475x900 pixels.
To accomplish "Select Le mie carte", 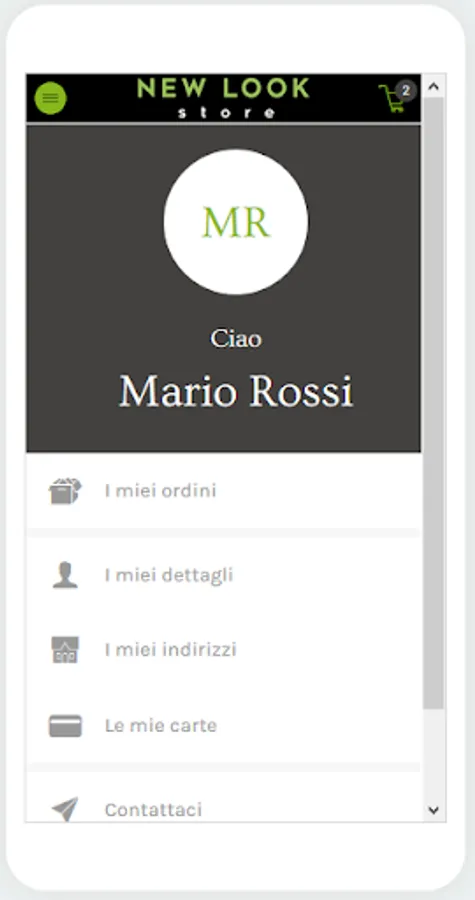I will 161,726.
